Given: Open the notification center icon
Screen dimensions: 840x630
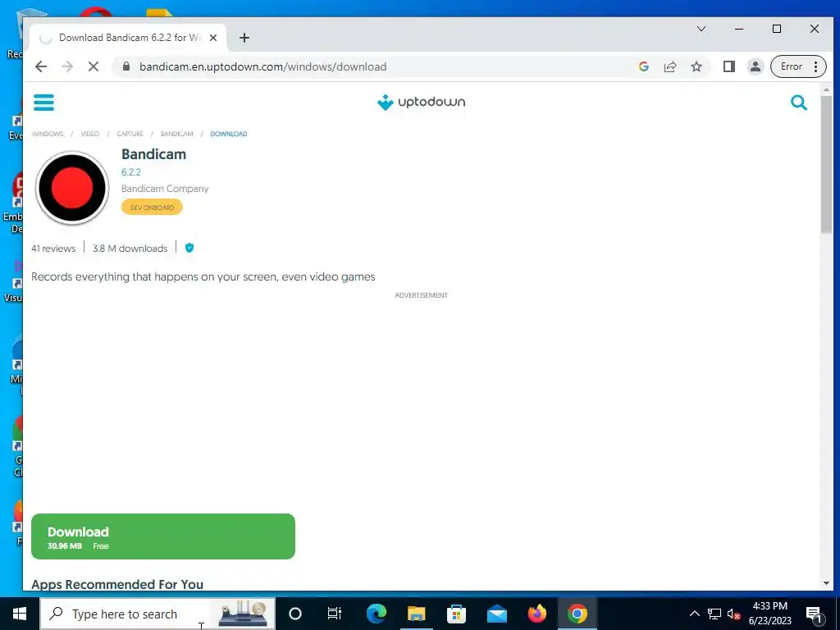Looking at the screenshot, I should (x=814, y=614).
